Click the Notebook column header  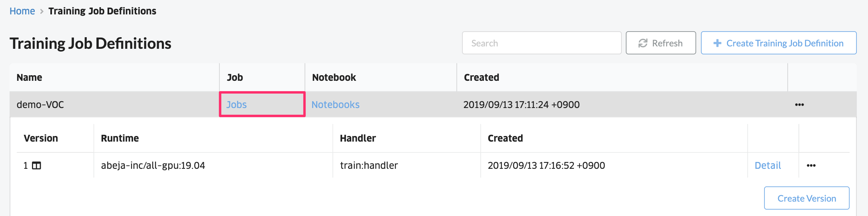click(x=334, y=78)
